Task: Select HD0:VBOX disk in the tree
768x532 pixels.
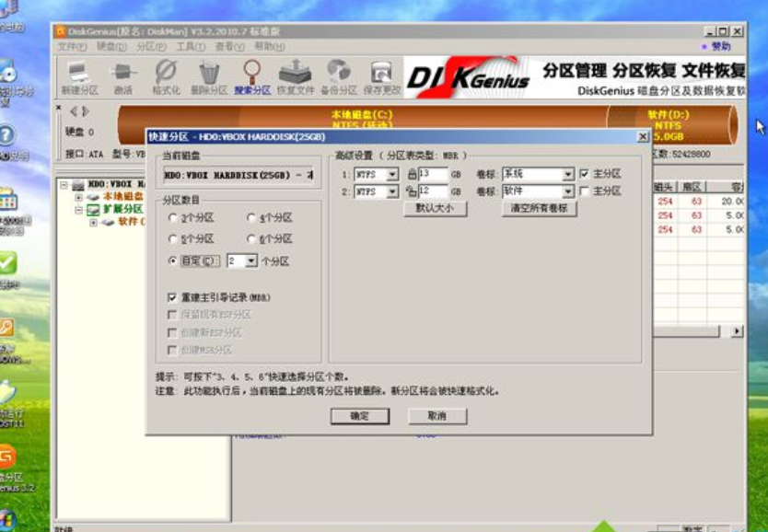Action: (x=117, y=184)
